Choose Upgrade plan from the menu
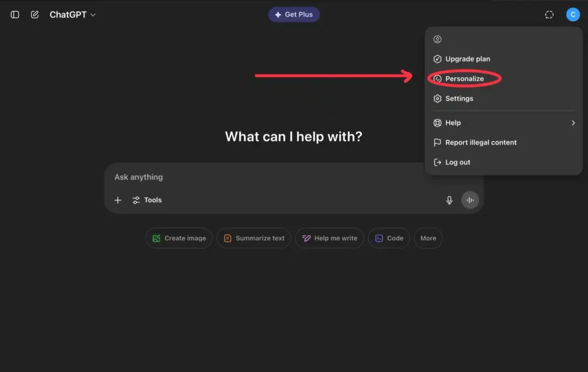Viewport: 588px width, 372px height. click(x=504, y=59)
